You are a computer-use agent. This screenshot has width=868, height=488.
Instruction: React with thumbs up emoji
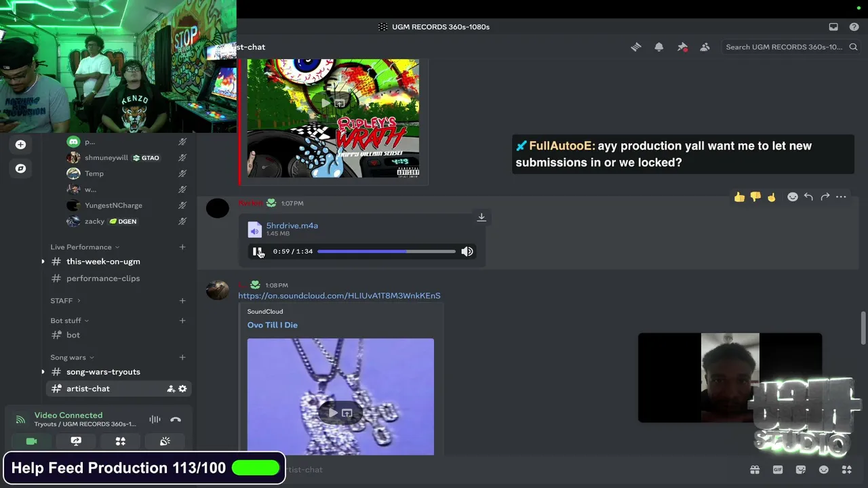(x=739, y=197)
